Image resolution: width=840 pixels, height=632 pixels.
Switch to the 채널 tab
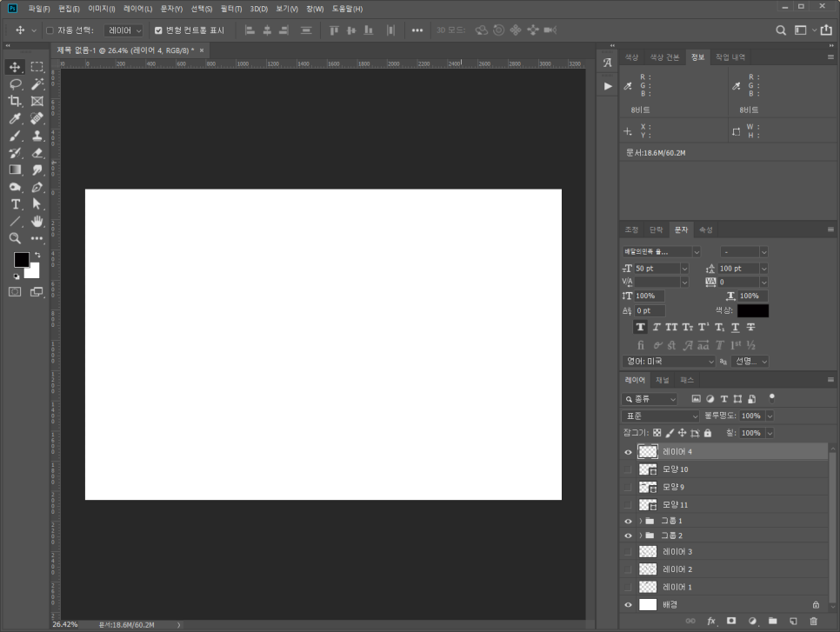pos(663,381)
